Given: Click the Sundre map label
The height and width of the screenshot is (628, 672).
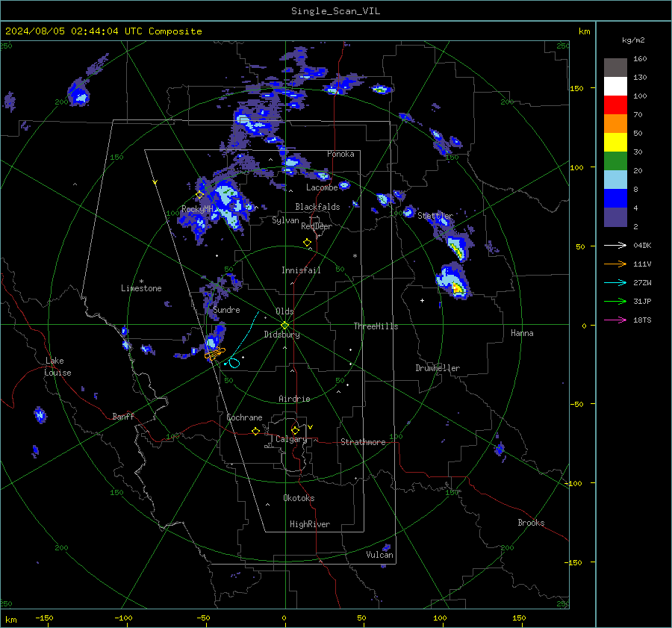Looking at the screenshot, I should pyautogui.click(x=226, y=310).
